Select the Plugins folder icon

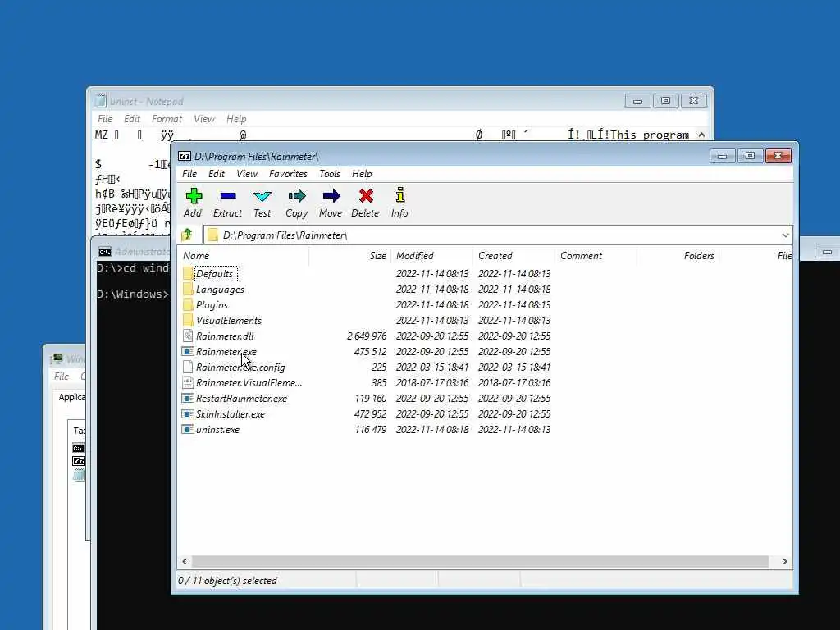[x=188, y=305]
